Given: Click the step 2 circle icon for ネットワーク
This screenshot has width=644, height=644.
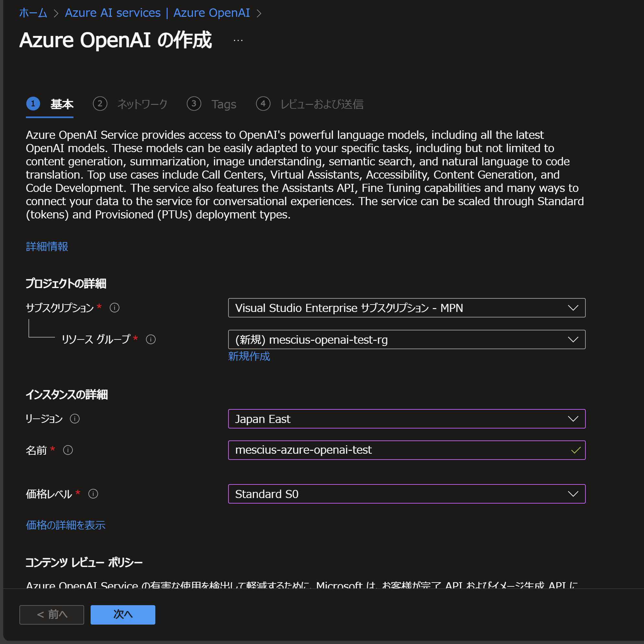Looking at the screenshot, I should coord(100,104).
